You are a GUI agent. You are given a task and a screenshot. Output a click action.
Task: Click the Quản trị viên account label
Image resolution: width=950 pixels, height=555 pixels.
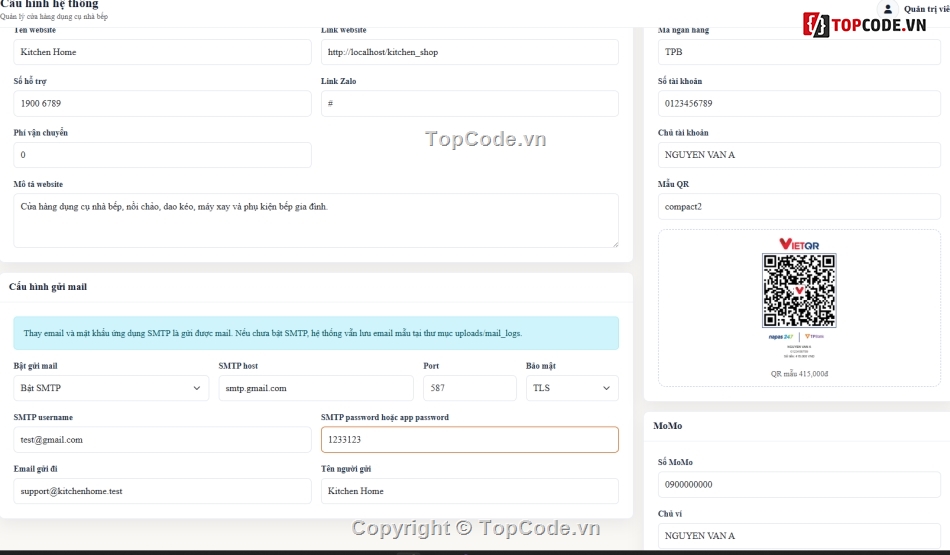pyautogui.click(x=926, y=9)
